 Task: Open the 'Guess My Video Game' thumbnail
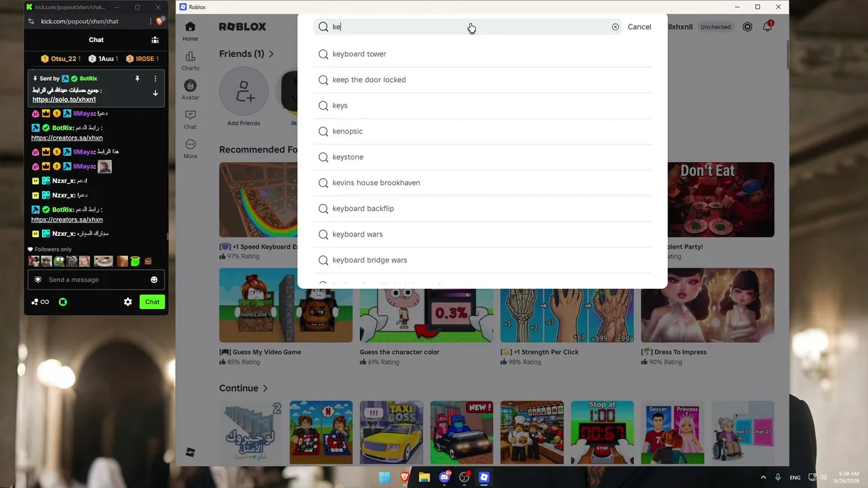[x=285, y=305]
